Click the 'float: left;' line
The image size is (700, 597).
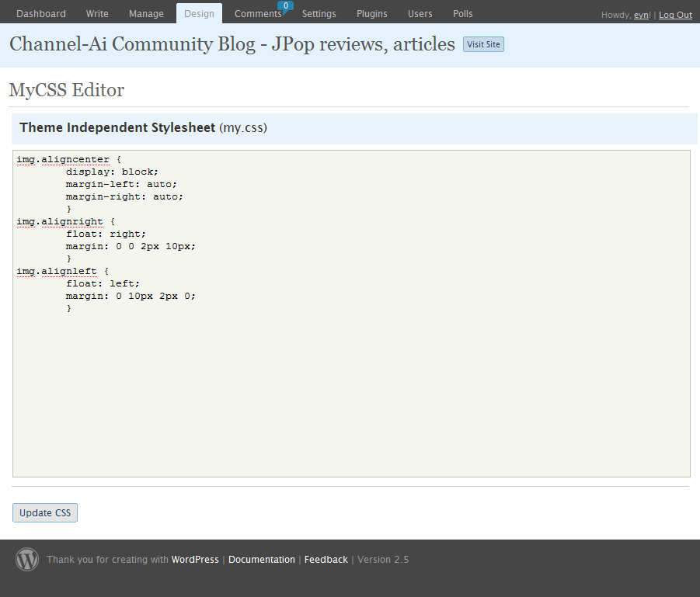(103, 284)
